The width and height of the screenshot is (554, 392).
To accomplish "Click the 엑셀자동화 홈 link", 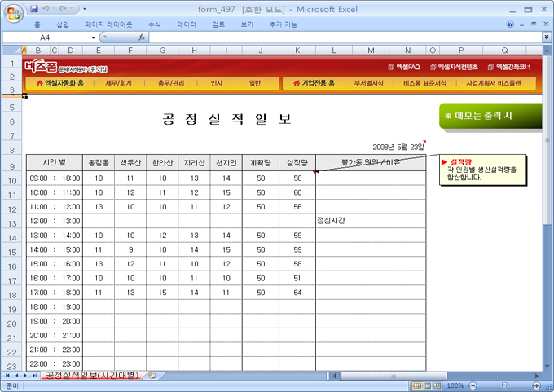I will (60, 83).
